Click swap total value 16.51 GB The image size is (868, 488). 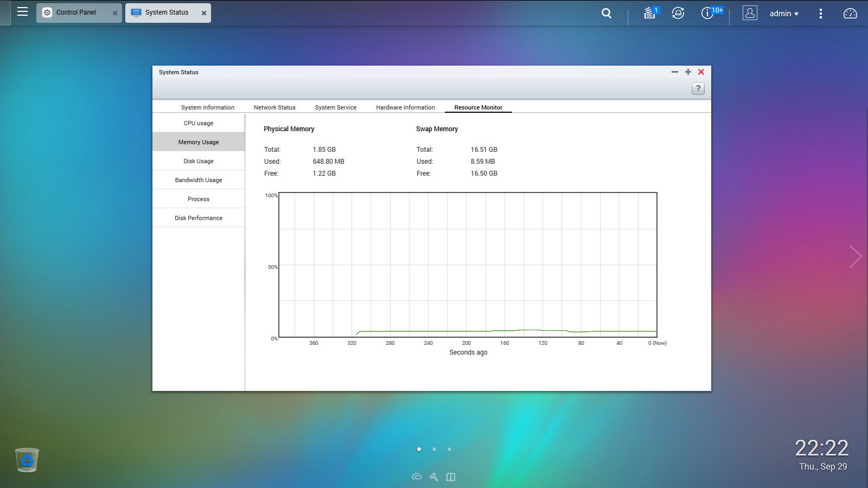484,150
